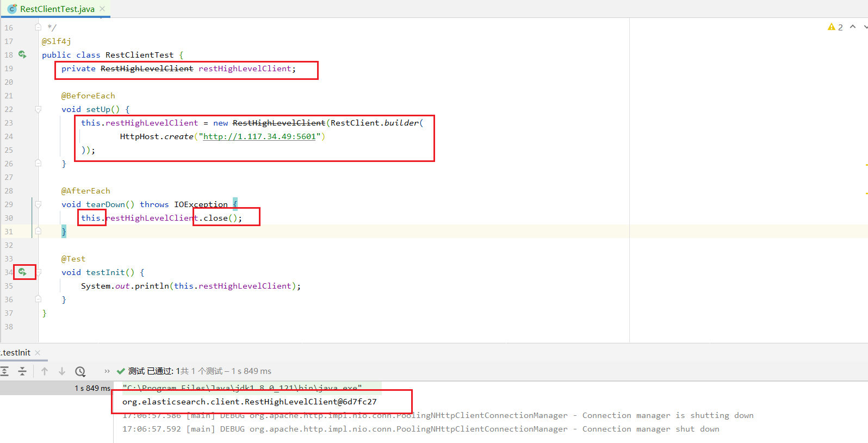Click the 'Connection manager is shutting down' log line
The width and height of the screenshot is (868, 443).
pyautogui.click(x=438, y=415)
